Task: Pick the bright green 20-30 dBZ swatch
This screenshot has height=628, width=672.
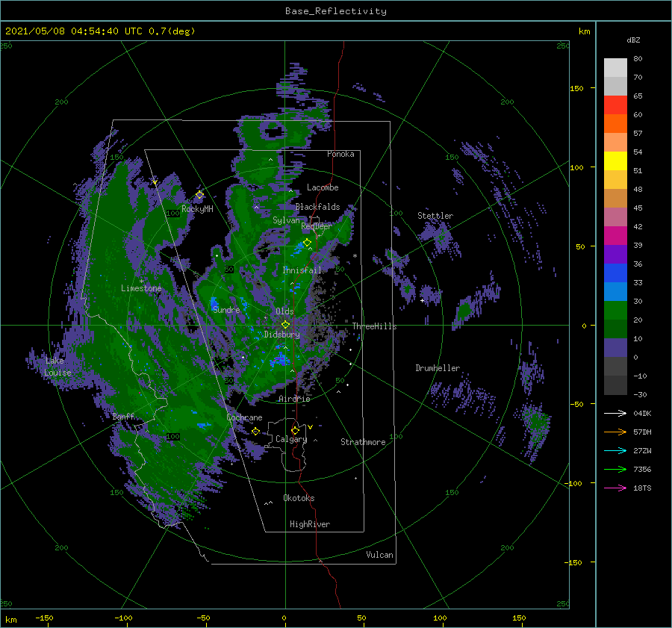Action: coord(615,311)
